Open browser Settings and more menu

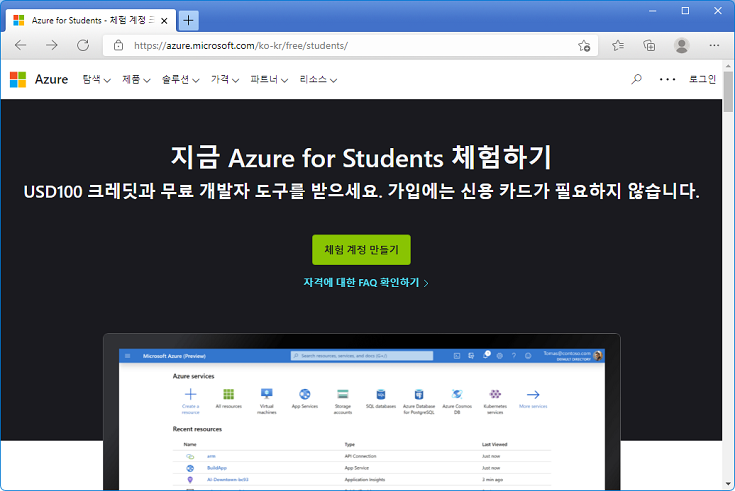(714, 45)
